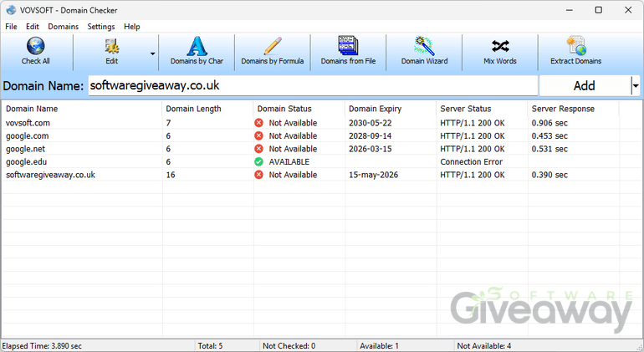This screenshot has height=352, width=644.
Task: Click the Server Response column header
Action: (562, 109)
